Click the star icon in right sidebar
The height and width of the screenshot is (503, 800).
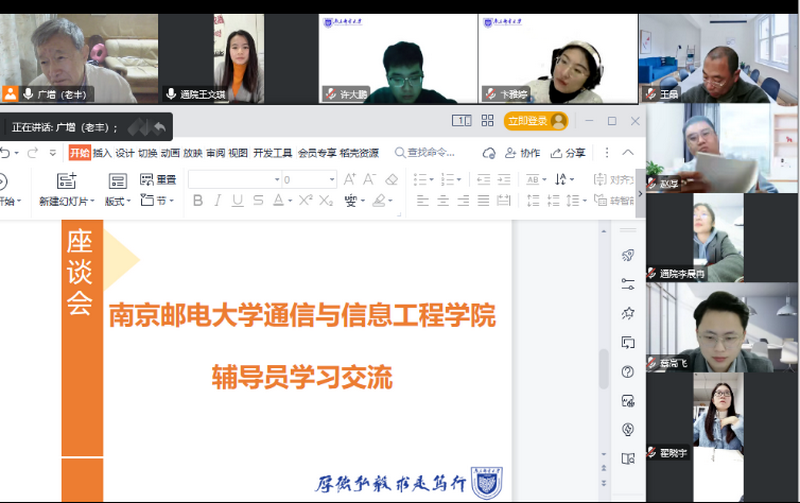tap(628, 313)
